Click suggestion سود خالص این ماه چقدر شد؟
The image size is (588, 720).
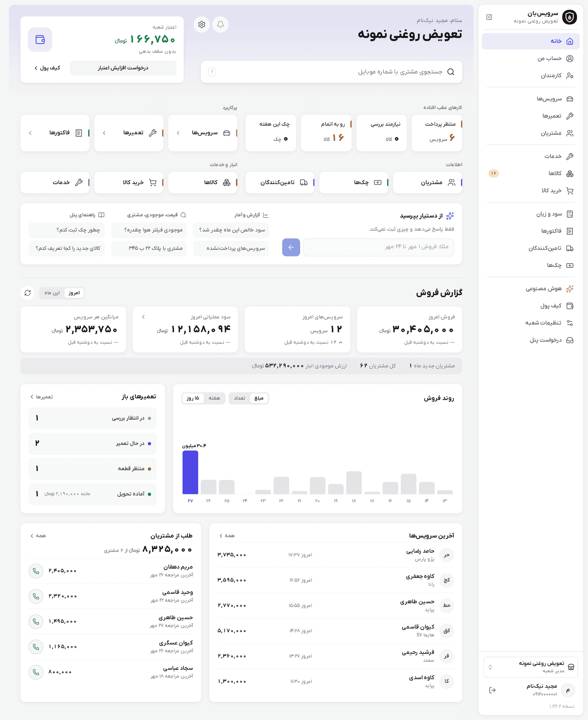(231, 230)
